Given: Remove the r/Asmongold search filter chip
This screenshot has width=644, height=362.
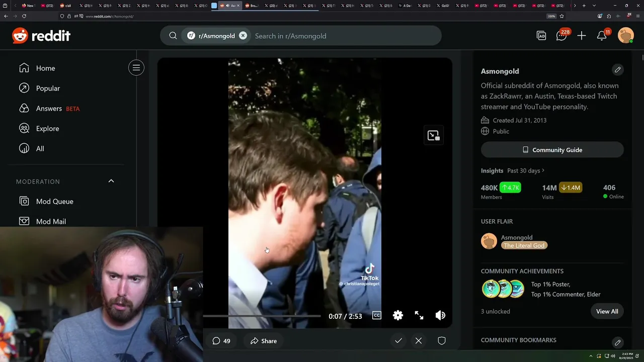Looking at the screenshot, I should pyautogui.click(x=243, y=36).
